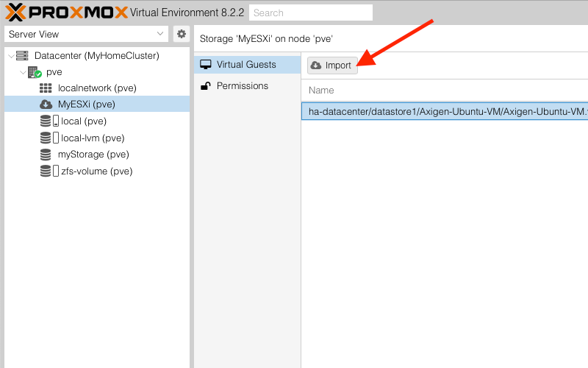The height and width of the screenshot is (368, 588).
Task: Click the localnetwork grid icon
Action: (x=46, y=88)
